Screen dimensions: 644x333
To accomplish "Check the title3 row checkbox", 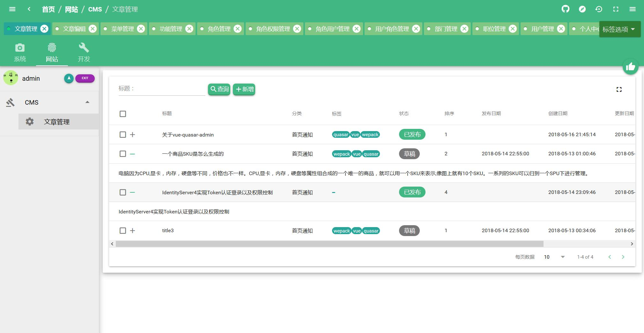I will (x=123, y=231).
